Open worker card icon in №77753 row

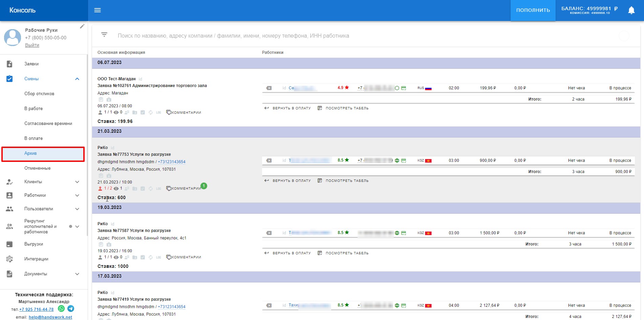point(404,161)
